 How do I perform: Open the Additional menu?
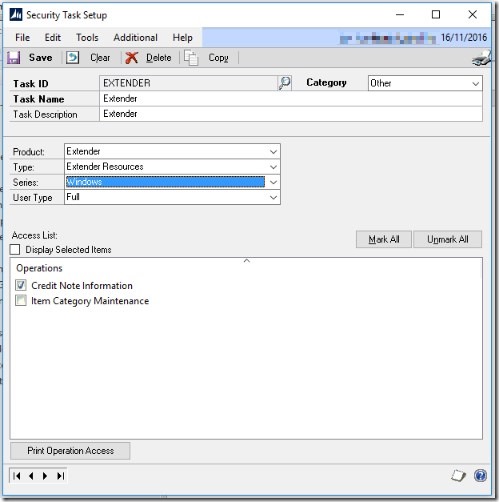[x=135, y=38]
